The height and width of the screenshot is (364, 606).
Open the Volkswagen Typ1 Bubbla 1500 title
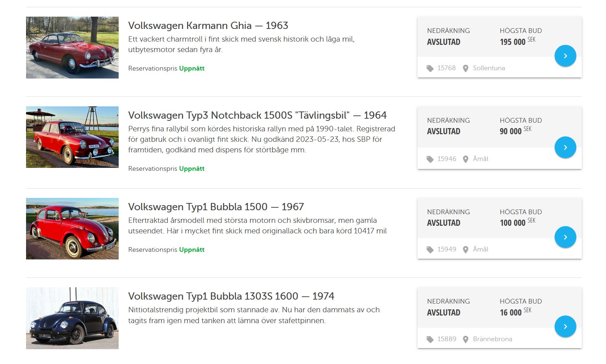(x=216, y=207)
